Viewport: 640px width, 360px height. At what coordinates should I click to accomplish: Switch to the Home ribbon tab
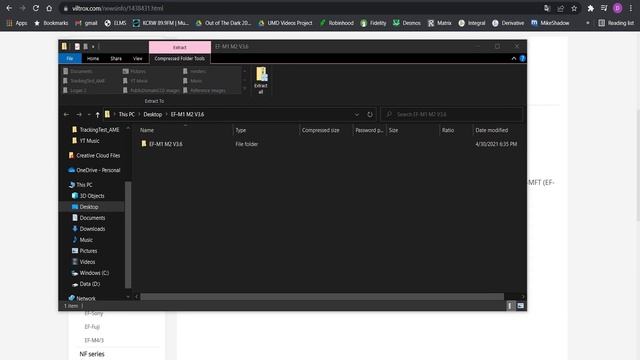[x=93, y=58]
